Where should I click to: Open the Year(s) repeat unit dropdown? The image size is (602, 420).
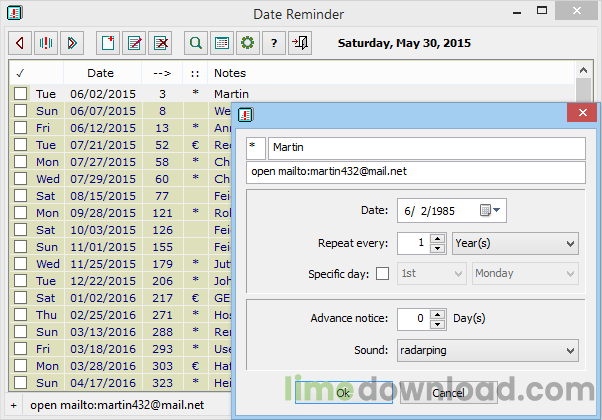[x=515, y=243]
